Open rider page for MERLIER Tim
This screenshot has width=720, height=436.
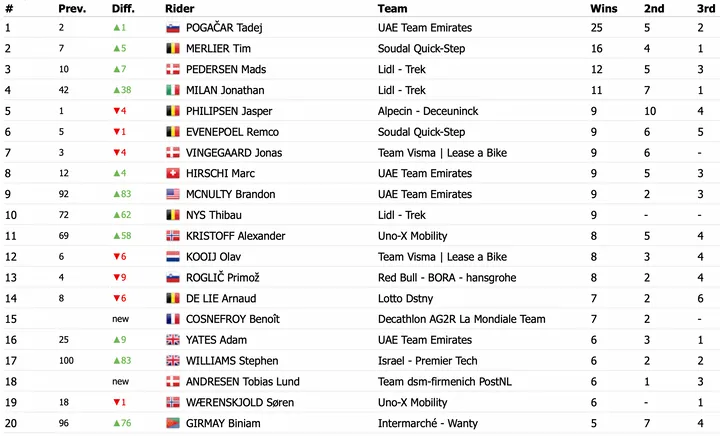coord(218,49)
